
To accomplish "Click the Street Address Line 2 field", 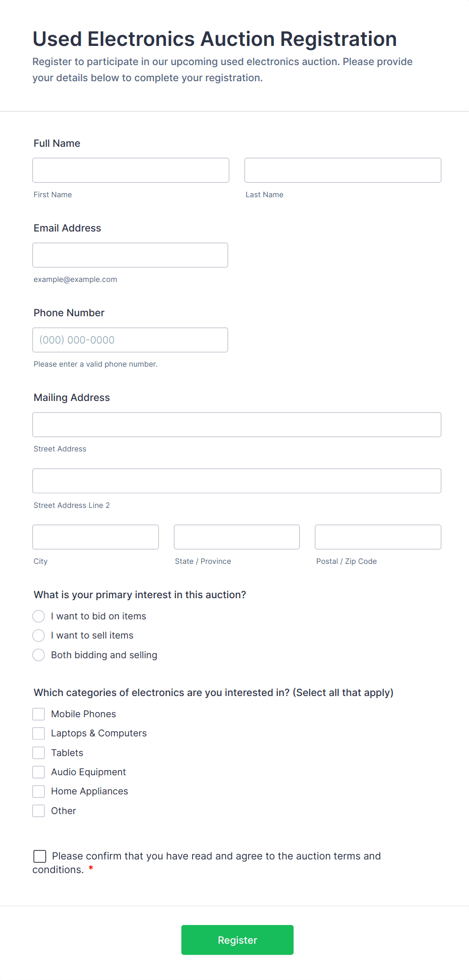I will [237, 481].
